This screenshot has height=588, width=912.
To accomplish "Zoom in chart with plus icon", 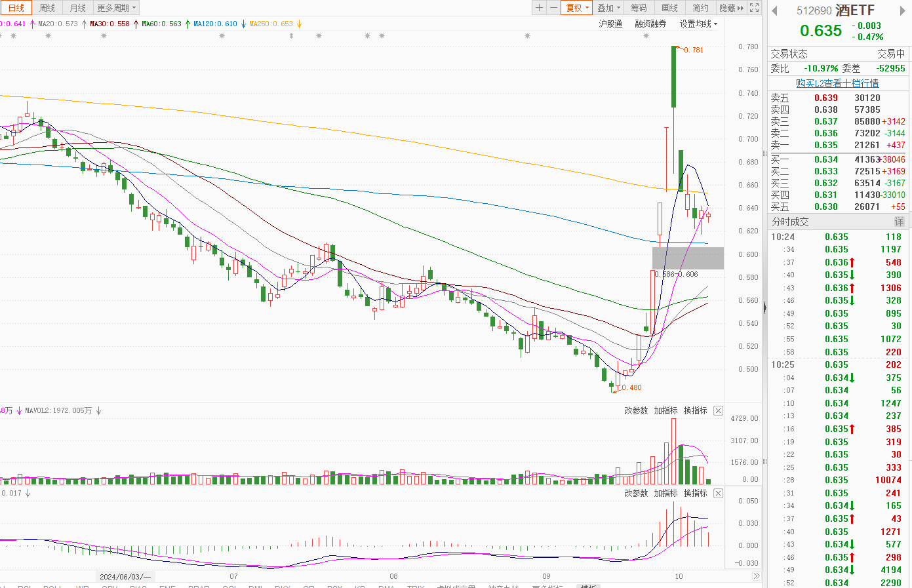I will pos(539,8).
